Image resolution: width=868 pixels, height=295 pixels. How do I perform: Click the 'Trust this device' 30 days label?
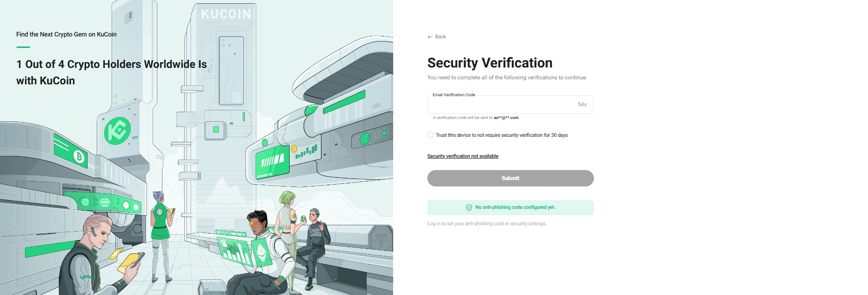coord(501,135)
